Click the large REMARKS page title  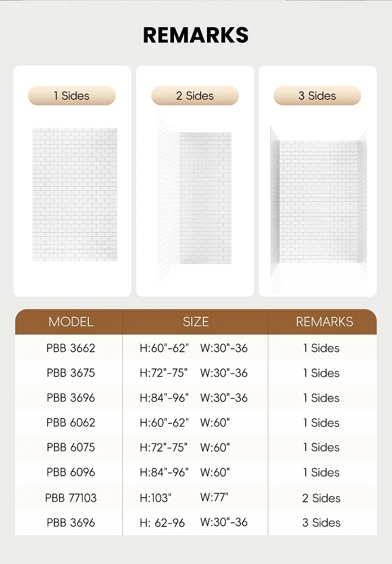(195, 35)
